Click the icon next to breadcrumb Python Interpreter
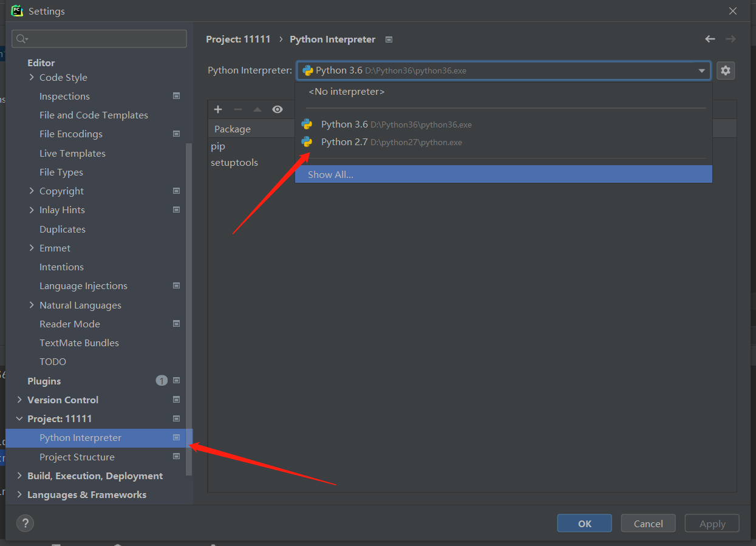756x546 pixels. tap(389, 39)
